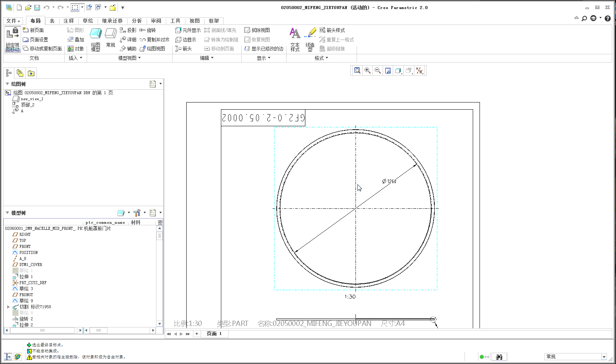This screenshot has width=616, height=364.
Task: Click the Drawing models (绘图模型) icon
Action: pos(96,39)
